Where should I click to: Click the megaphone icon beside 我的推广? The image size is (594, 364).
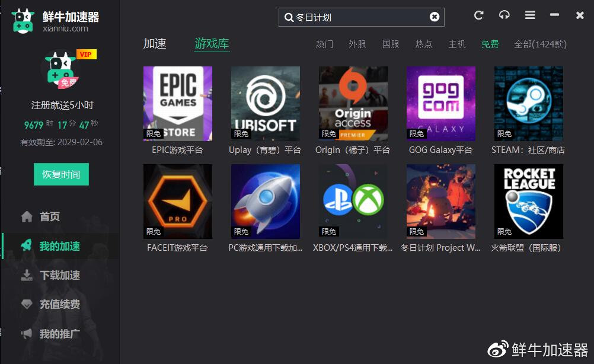point(27,334)
